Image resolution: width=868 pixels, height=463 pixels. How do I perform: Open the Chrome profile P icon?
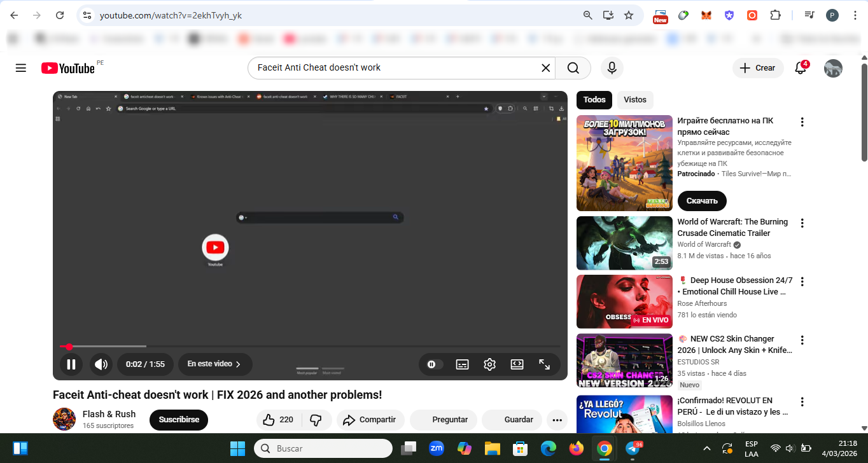pyautogui.click(x=832, y=15)
